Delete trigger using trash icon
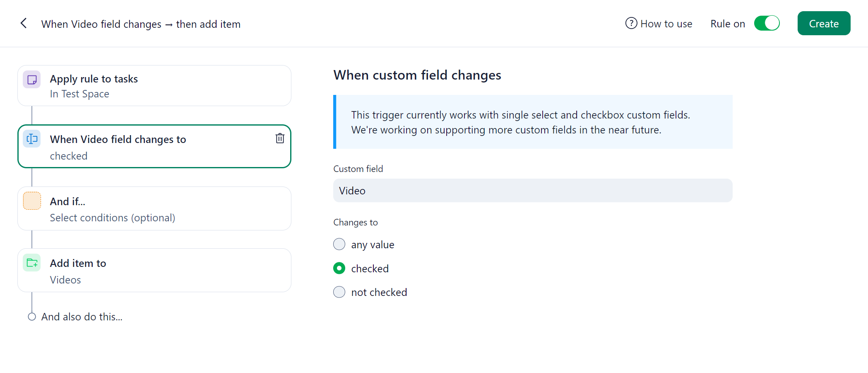Image resolution: width=868 pixels, height=373 pixels. pyautogui.click(x=280, y=138)
